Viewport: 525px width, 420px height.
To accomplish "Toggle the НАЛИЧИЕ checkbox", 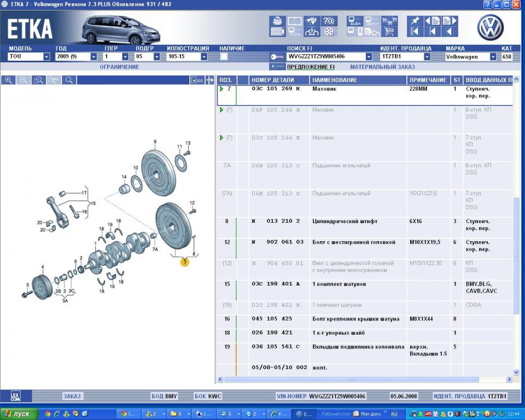I will [224, 56].
